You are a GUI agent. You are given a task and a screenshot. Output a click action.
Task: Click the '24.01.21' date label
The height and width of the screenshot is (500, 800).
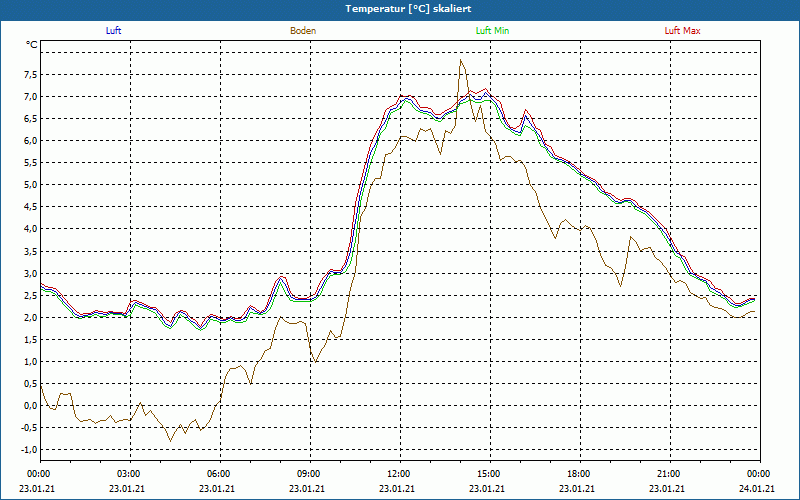point(757,489)
